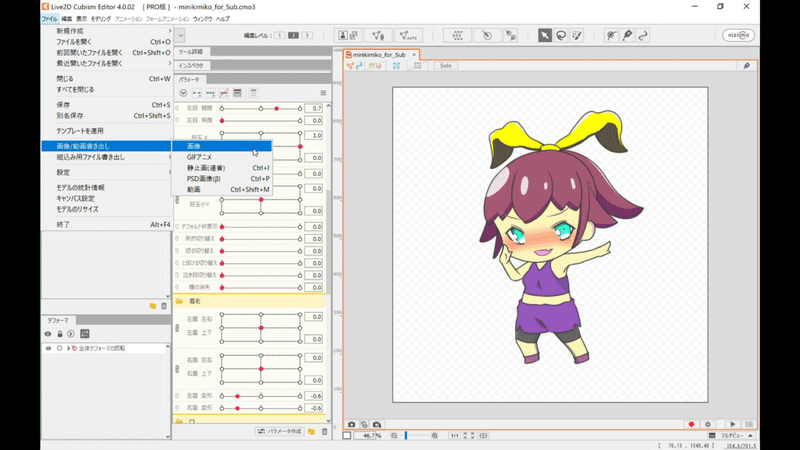Click テンプレートを適用 menu entry

pyautogui.click(x=106, y=131)
